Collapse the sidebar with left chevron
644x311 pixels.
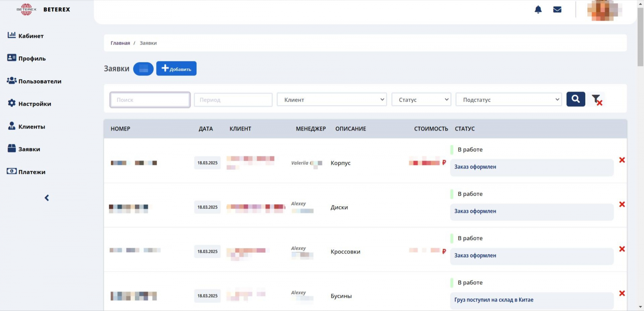(x=47, y=198)
